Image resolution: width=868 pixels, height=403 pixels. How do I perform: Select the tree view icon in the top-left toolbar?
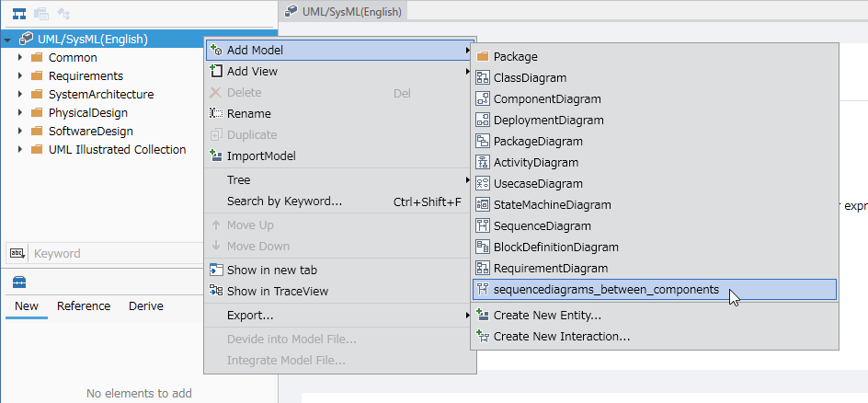(19, 14)
